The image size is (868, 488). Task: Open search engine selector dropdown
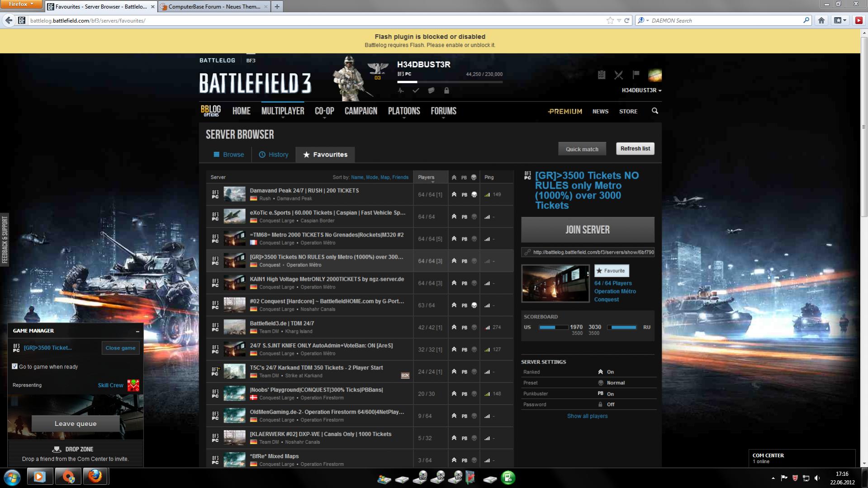pyautogui.click(x=643, y=20)
